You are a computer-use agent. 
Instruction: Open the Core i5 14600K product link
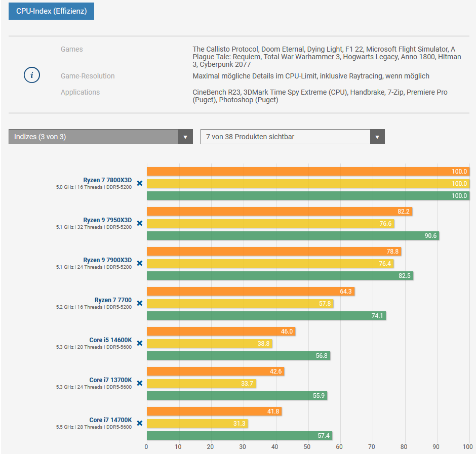pos(110,340)
